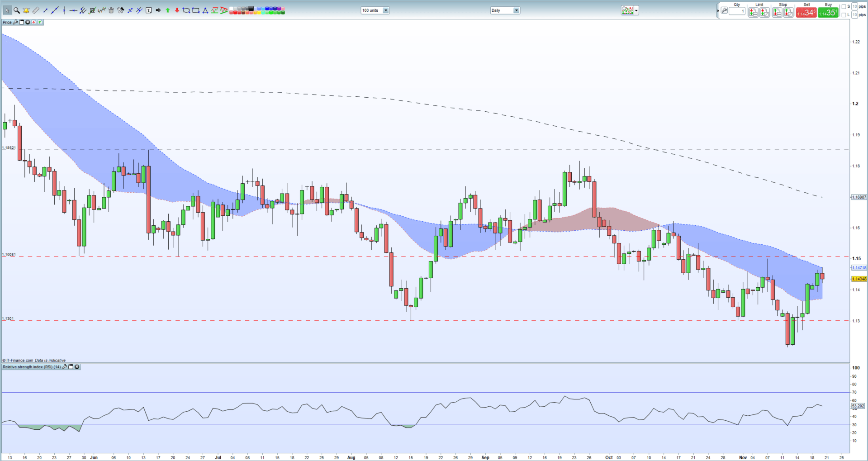868x461 pixels.
Task: Select the rectangle drawing tool
Action: (195, 10)
